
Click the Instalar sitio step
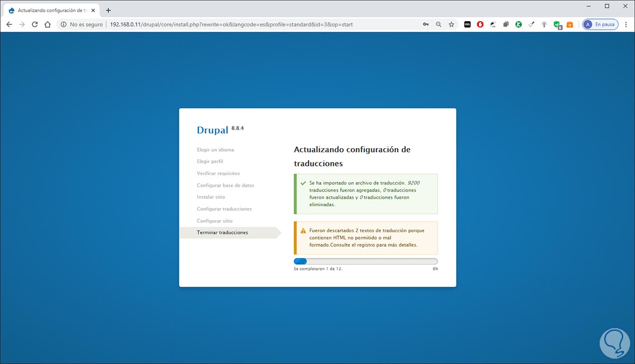[x=211, y=197]
